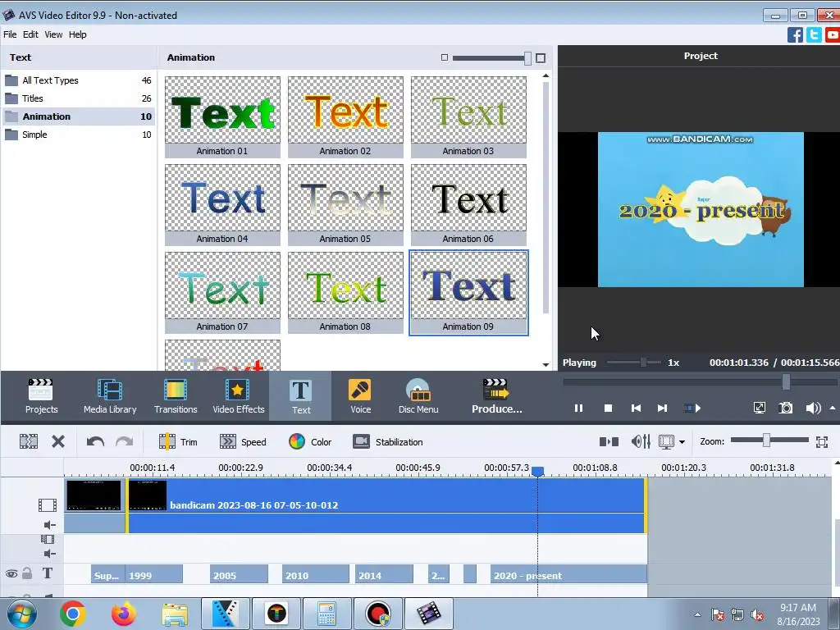Click the zoom fit icon on timeline

click(822, 441)
